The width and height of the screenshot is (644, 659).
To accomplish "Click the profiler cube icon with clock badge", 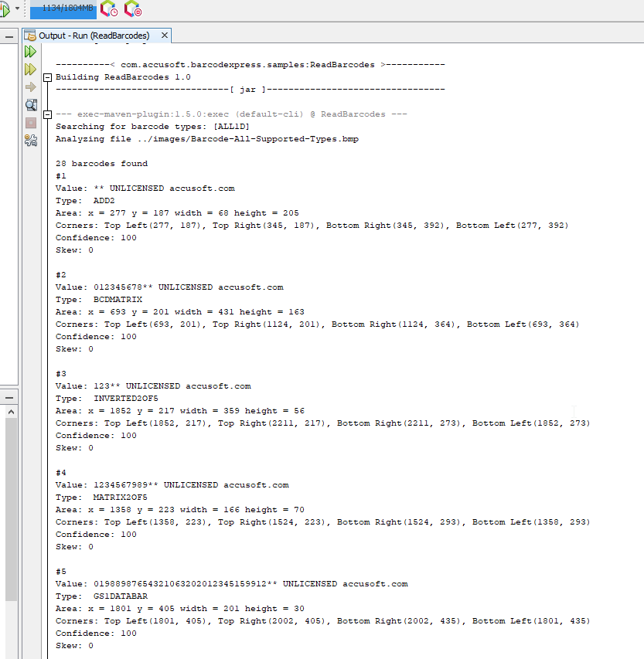I will [109, 10].
